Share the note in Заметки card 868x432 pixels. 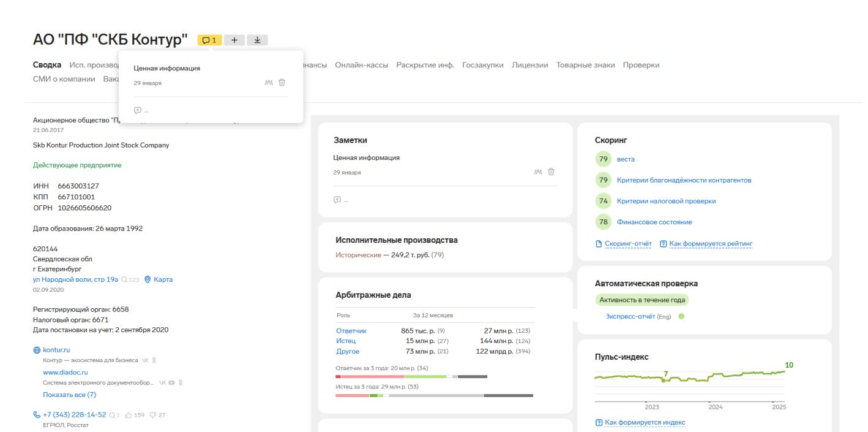538,172
